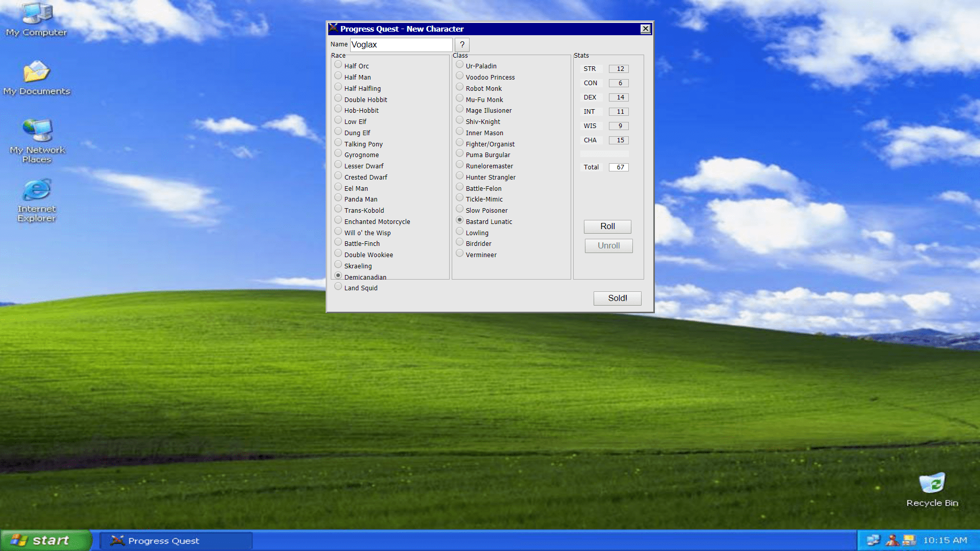Click the ? random name button

[x=462, y=45]
